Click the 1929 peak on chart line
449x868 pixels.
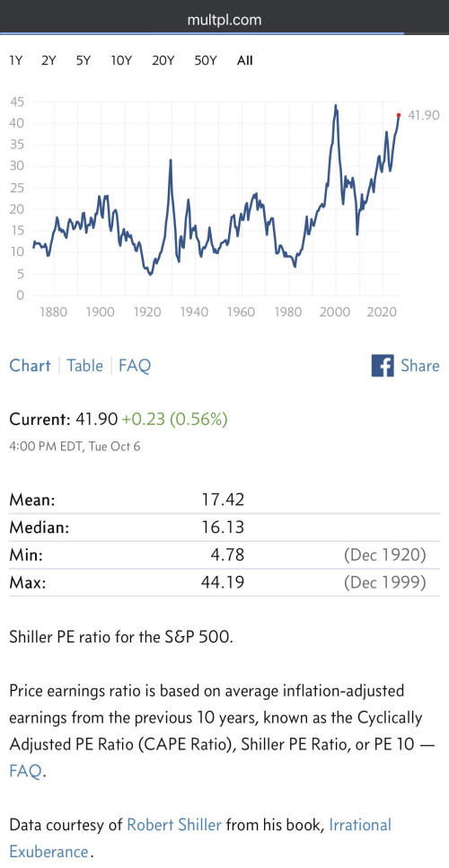pyautogui.click(x=171, y=160)
